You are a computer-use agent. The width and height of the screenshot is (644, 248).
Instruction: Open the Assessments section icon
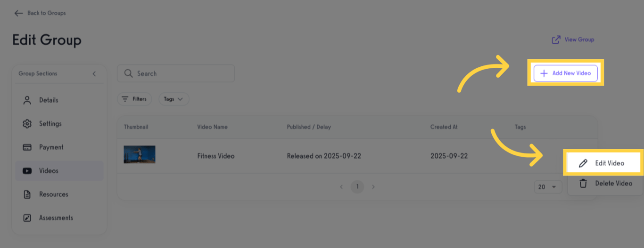click(x=27, y=218)
